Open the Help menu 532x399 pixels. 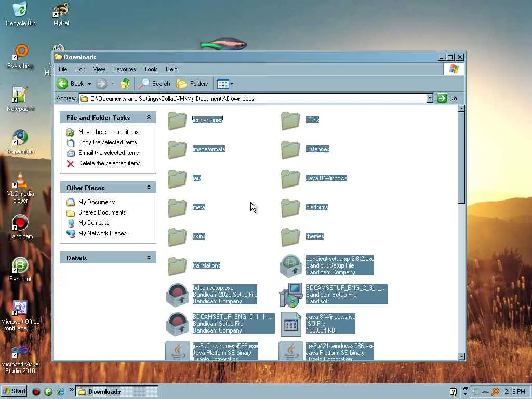coord(171,69)
